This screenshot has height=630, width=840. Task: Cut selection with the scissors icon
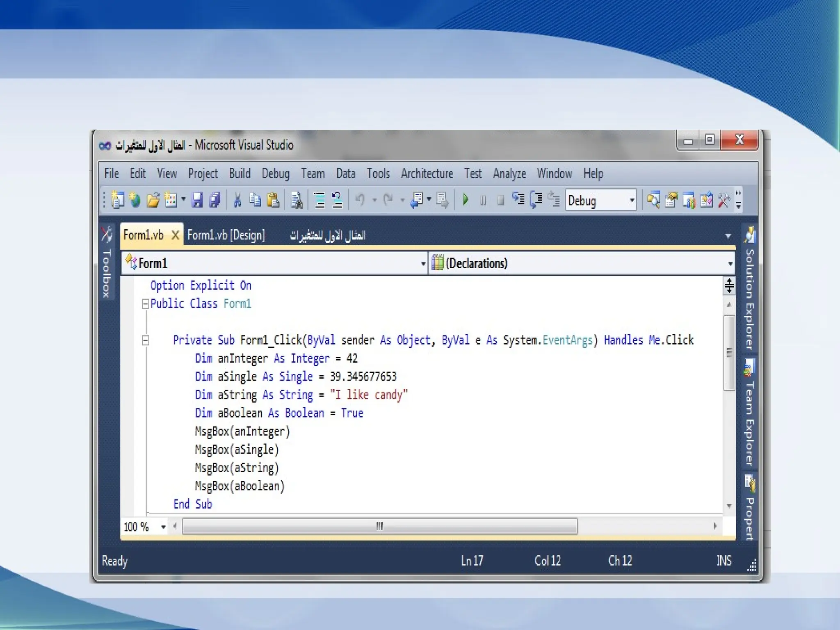tap(237, 200)
